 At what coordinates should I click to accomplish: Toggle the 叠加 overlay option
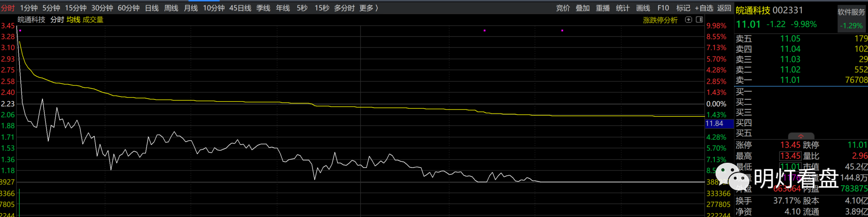tap(583, 8)
